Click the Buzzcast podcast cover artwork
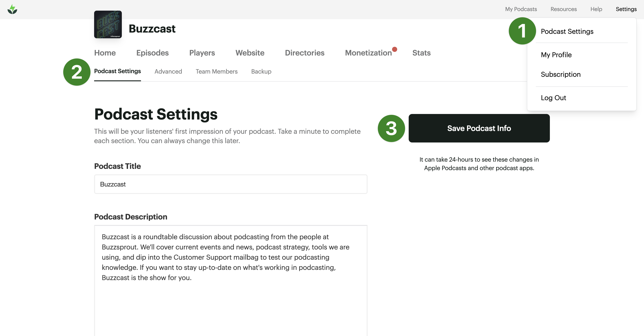The width and height of the screenshot is (644, 336). 108,24
